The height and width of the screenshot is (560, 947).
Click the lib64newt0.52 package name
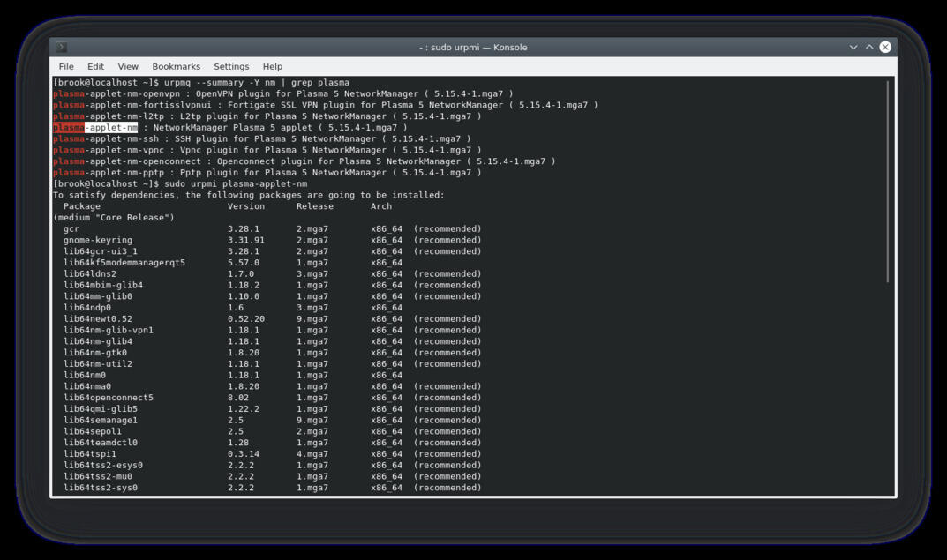[98, 319]
